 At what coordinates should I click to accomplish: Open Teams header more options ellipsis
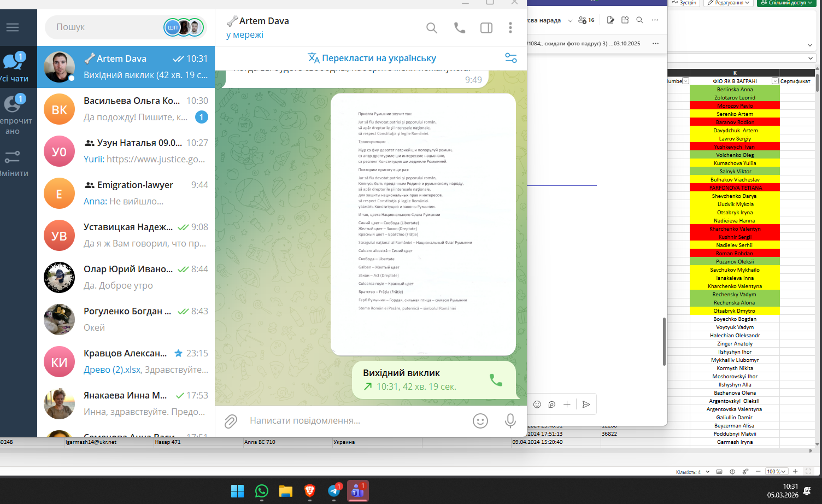(x=655, y=20)
